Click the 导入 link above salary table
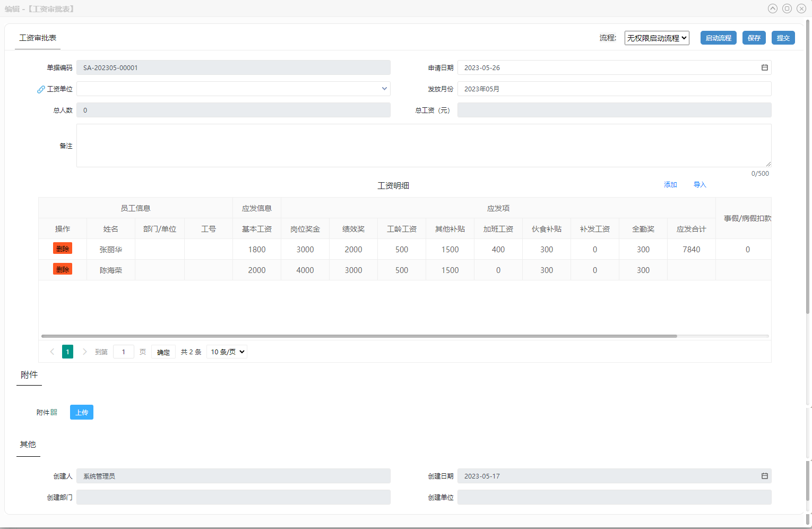This screenshot has width=812, height=529. point(699,185)
